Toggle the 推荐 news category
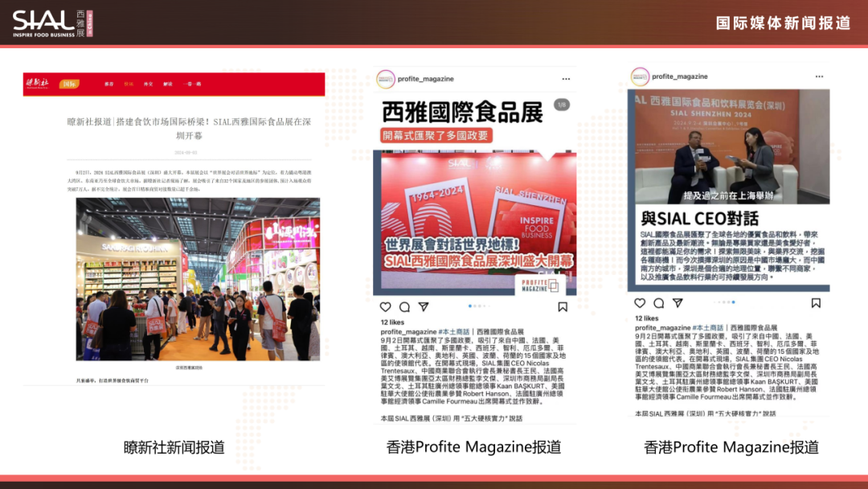This screenshot has width=868, height=489. [x=110, y=83]
